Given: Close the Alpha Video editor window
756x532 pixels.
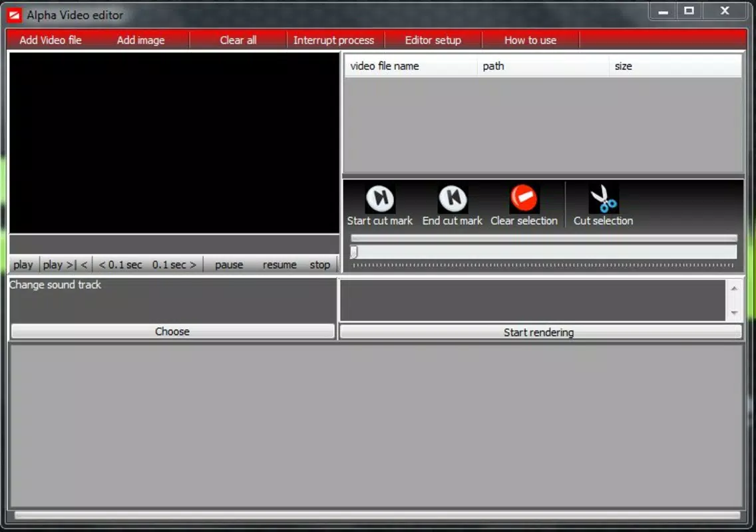Looking at the screenshot, I should pos(725,11).
